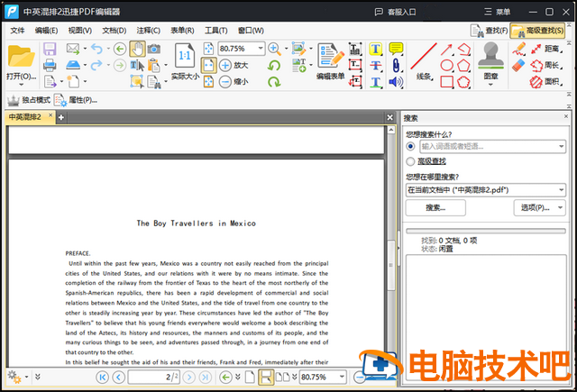Rotate page counterclockwise with green arrow
Image resolution: width=577 pixels, height=392 pixels.
click(x=274, y=66)
